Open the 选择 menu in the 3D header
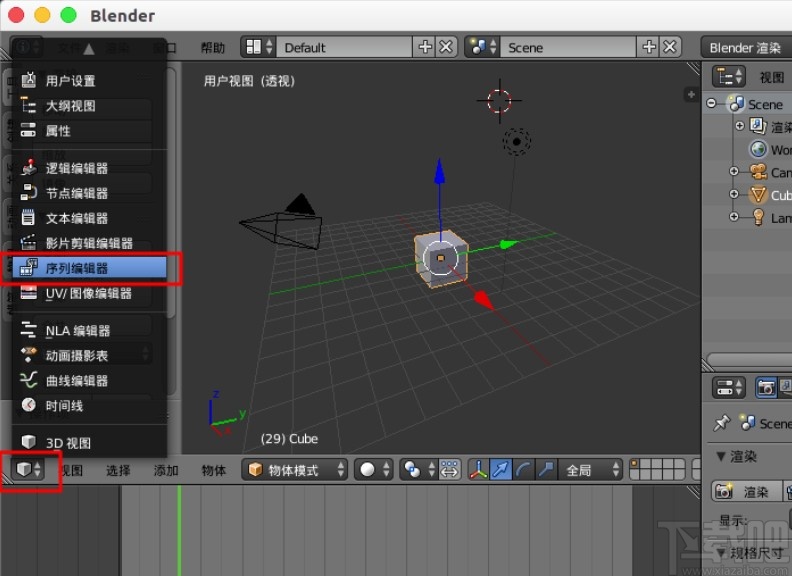This screenshot has height=576, width=792. [x=118, y=470]
